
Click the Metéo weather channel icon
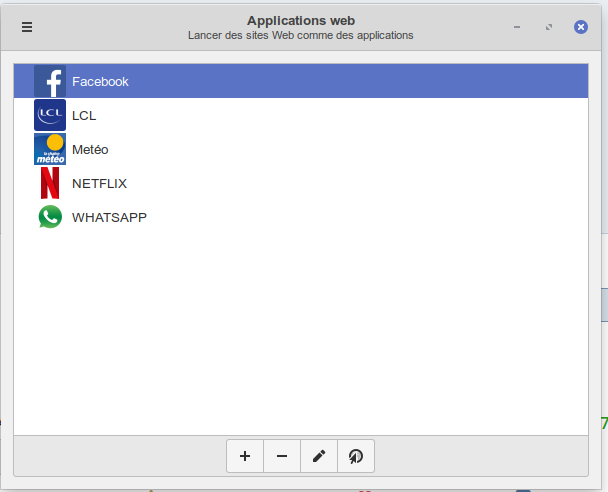(x=50, y=149)
